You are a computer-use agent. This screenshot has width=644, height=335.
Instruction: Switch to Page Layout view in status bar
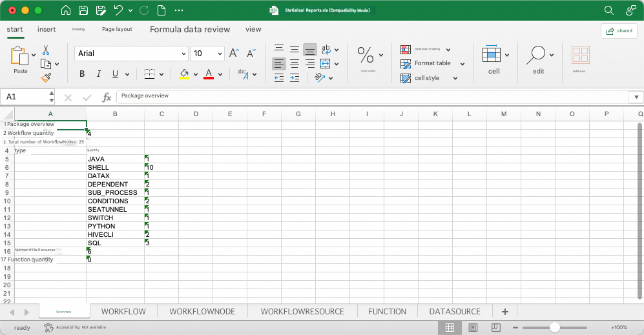point(473,327)
